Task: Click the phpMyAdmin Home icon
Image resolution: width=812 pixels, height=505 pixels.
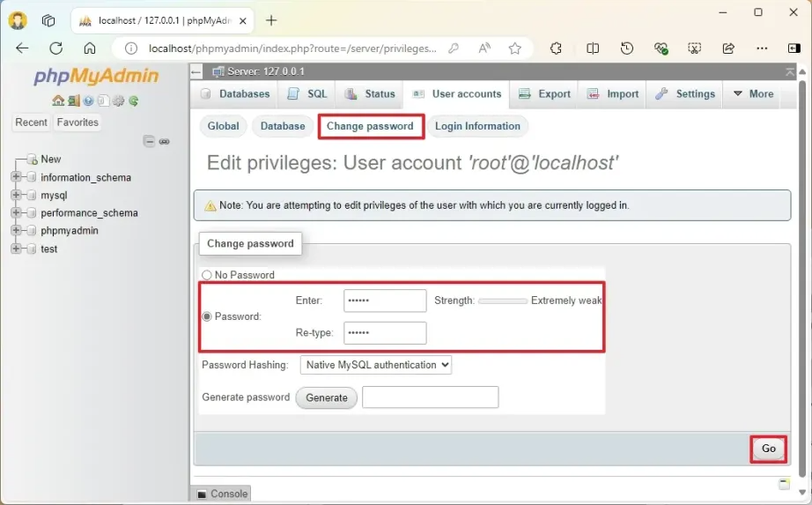Action: [58, 100]
